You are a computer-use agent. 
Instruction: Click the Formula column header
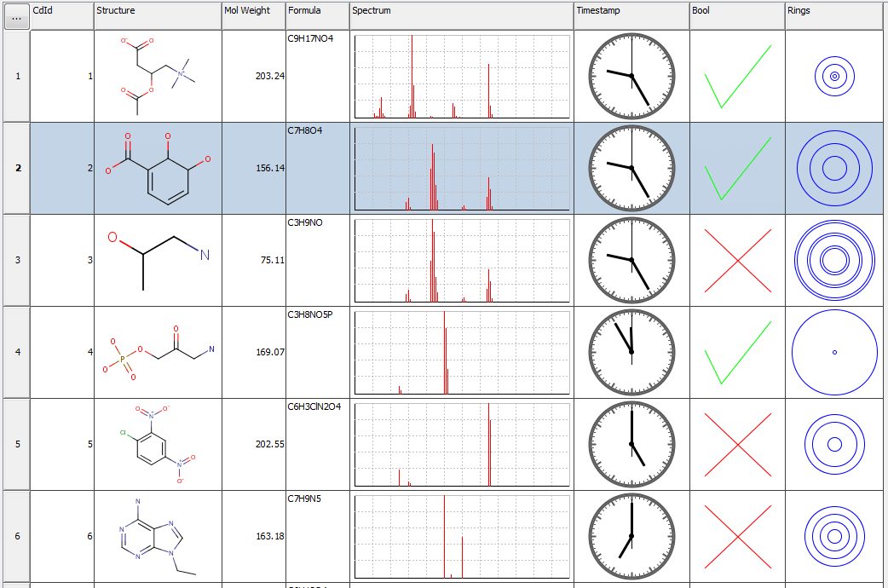point(317,11)
